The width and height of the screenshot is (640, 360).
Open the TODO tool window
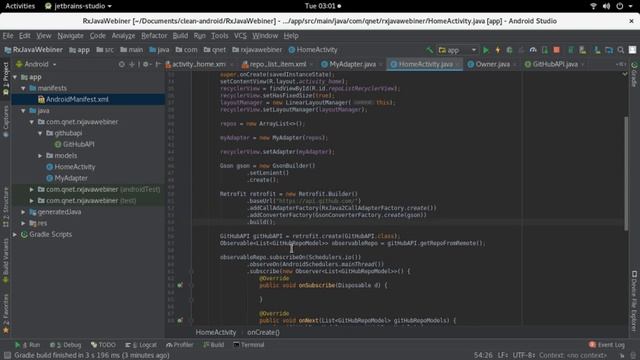coord(103,345)
